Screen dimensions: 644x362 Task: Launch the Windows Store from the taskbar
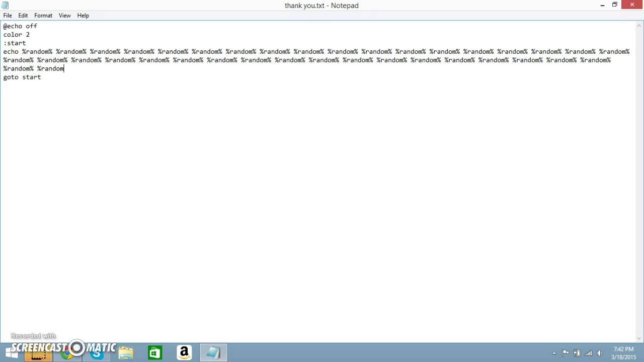click(155, 353)
